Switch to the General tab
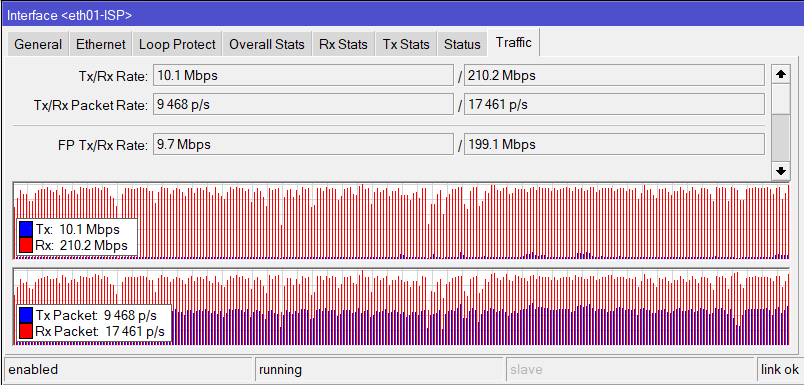The image size is (804, 385). (38, 45)
